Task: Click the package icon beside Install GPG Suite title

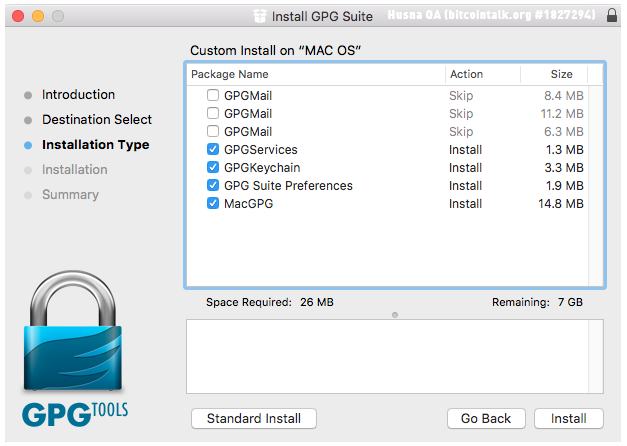Action: (x=260, y=16)
